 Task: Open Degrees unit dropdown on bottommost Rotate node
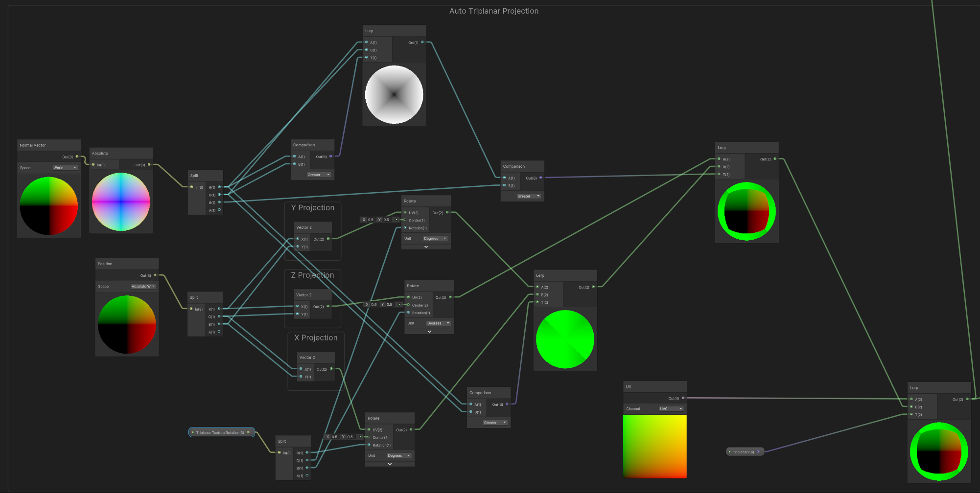(399, 456)
